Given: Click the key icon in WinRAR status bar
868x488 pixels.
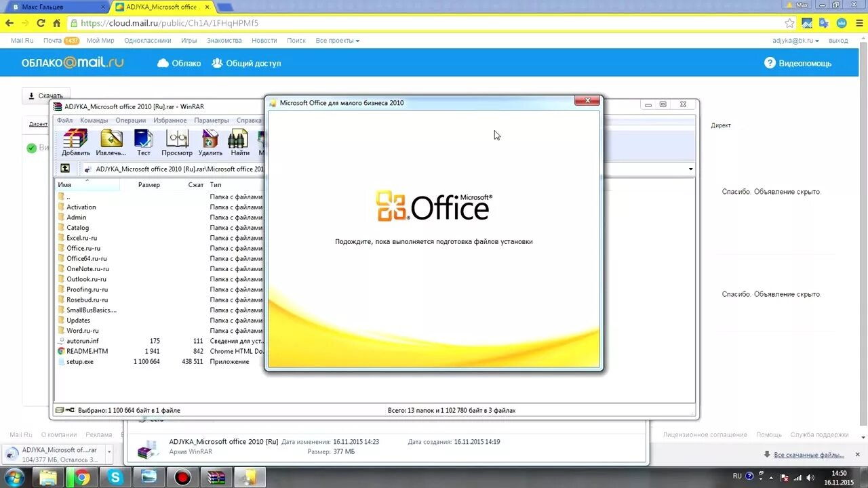Looking at the screenshot, I should pyautogui.click(x=69, y=410).
